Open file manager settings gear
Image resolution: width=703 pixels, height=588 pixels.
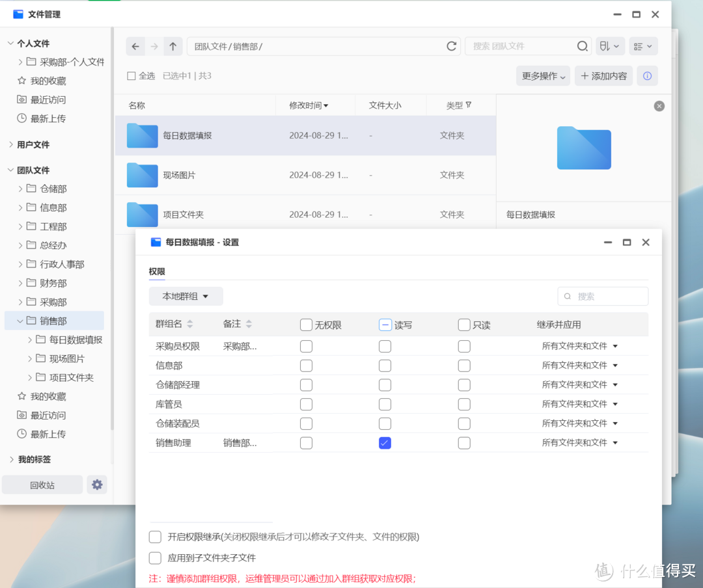coord(97,485)
